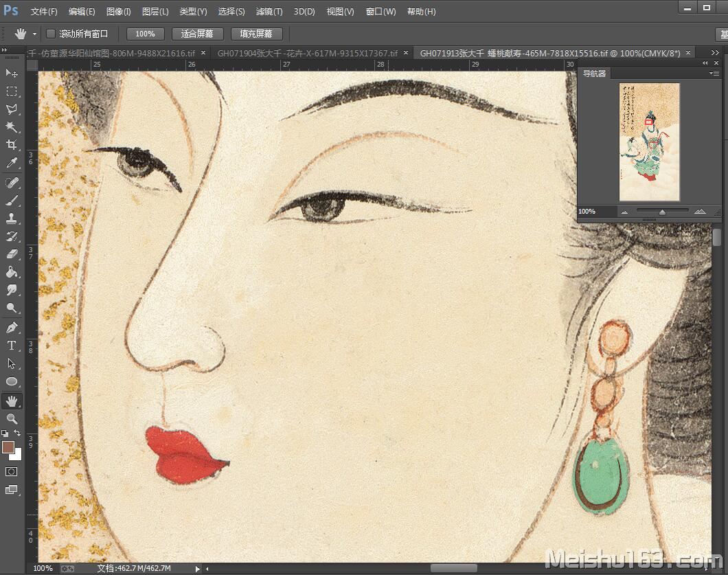This screenshot has width=728, height=575.
Task: Open the 文件(F) menu
Action: click(x=44, y=12)
